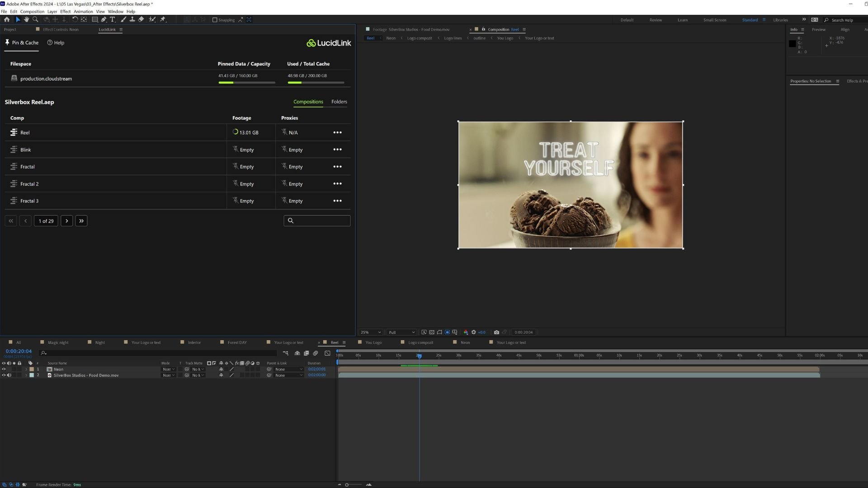
Task: Open the Full resolution dropdown
Action: 401,332
